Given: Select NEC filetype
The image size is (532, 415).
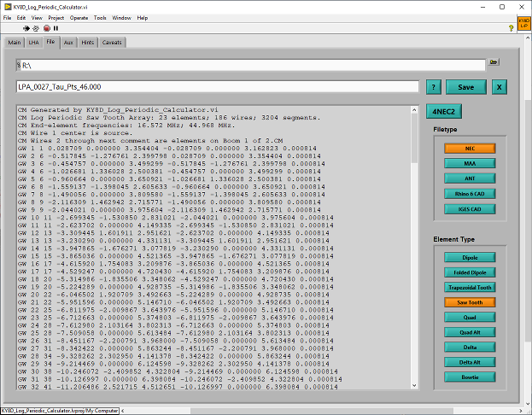Looking at the screenshot, I should (470, 149).
